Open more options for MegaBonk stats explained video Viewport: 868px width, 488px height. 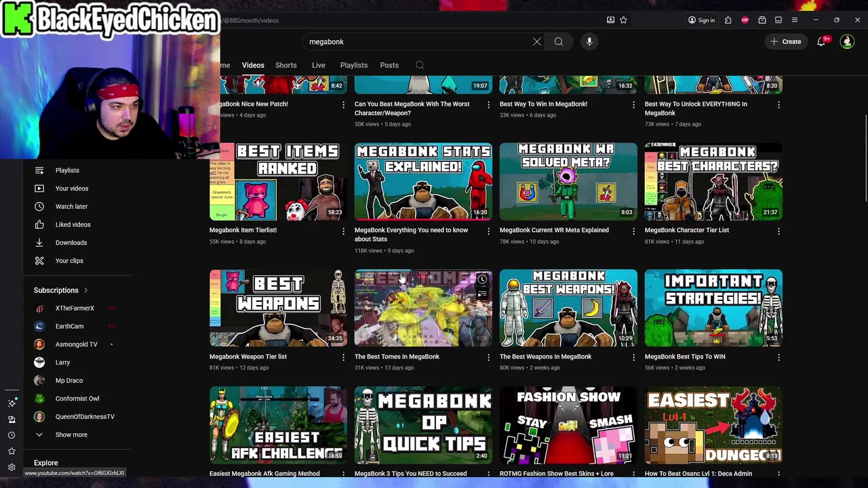(488, 231)
